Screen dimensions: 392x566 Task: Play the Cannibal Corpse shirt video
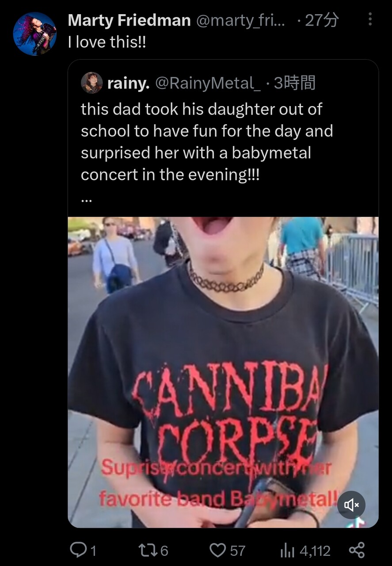click(223, 372)
